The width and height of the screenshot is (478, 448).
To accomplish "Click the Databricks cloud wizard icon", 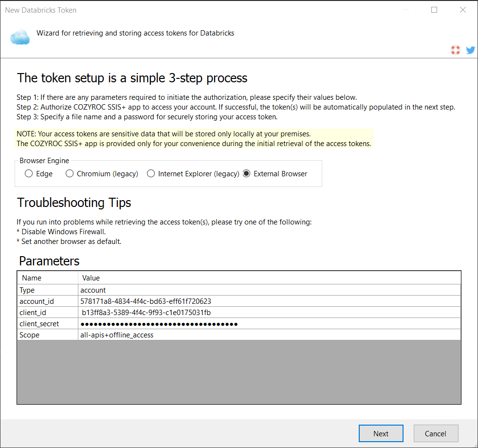I will click(x=20, y=37).
